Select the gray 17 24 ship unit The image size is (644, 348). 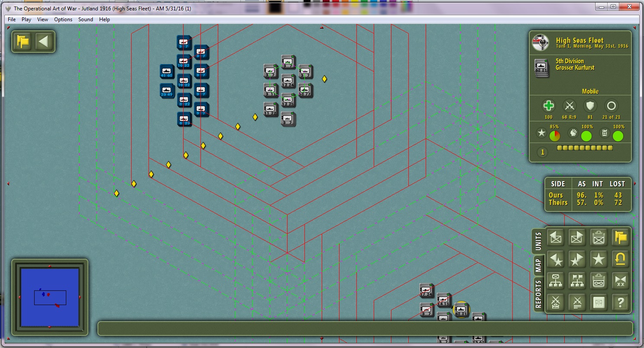click(x=426, y=291)
